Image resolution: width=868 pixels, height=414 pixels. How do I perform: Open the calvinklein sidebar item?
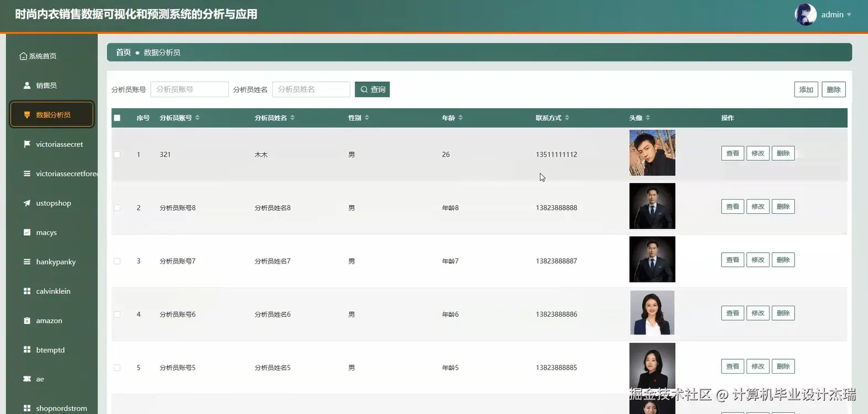[52, 291]
